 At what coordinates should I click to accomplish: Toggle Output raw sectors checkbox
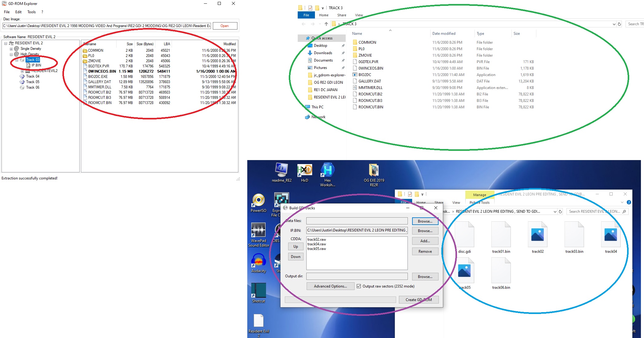pos(359,286)
